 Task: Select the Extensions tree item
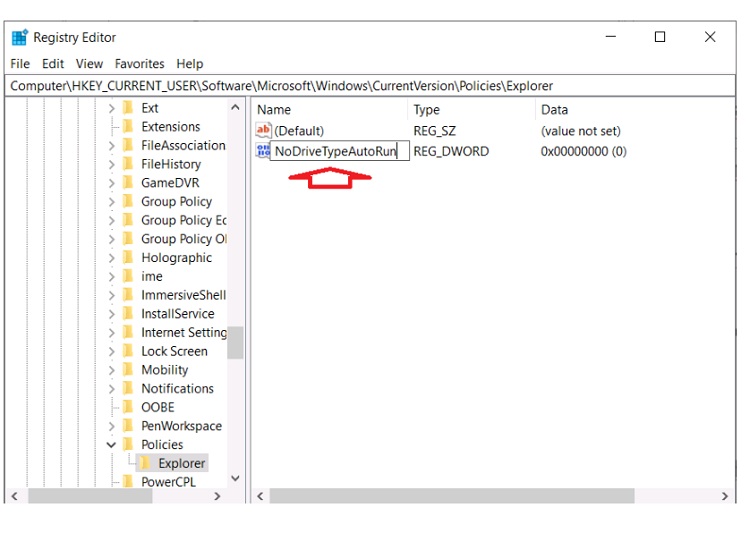click(x=171, y=127)
